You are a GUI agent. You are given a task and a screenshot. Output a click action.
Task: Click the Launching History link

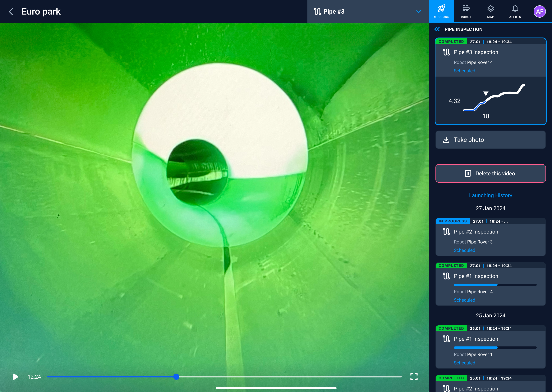tap(490, 195)
